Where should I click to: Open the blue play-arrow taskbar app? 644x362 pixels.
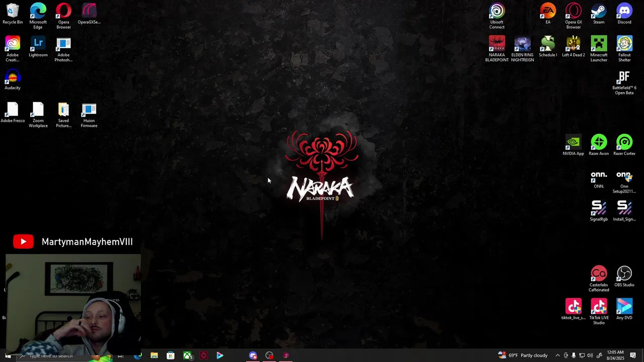pyautogui.click(x=220, y=355)
